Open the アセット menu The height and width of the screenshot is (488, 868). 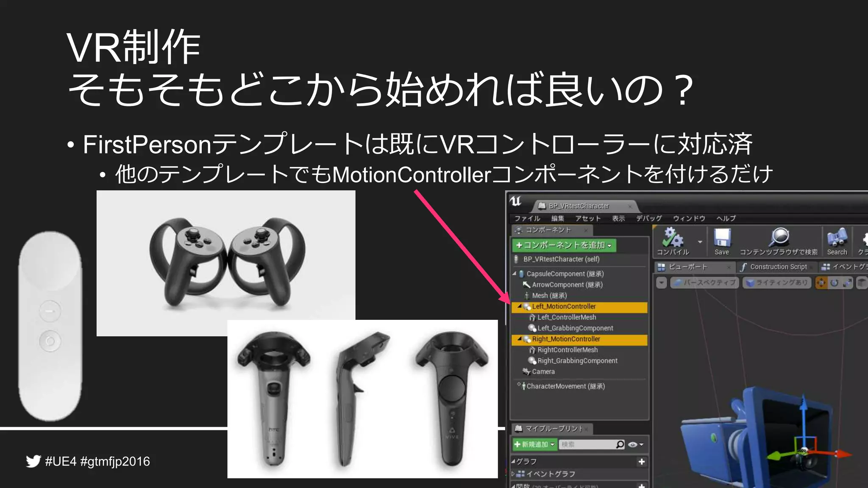[588, 219]
